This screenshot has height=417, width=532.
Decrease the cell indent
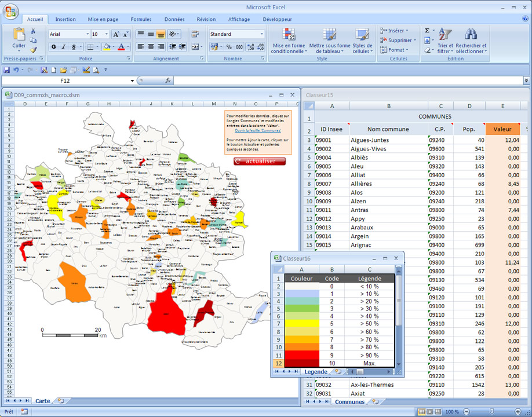click(172, 47)
